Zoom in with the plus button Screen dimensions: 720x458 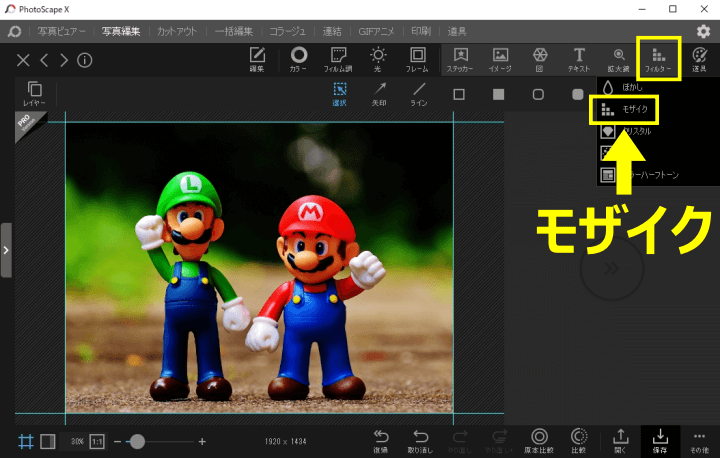202,441
